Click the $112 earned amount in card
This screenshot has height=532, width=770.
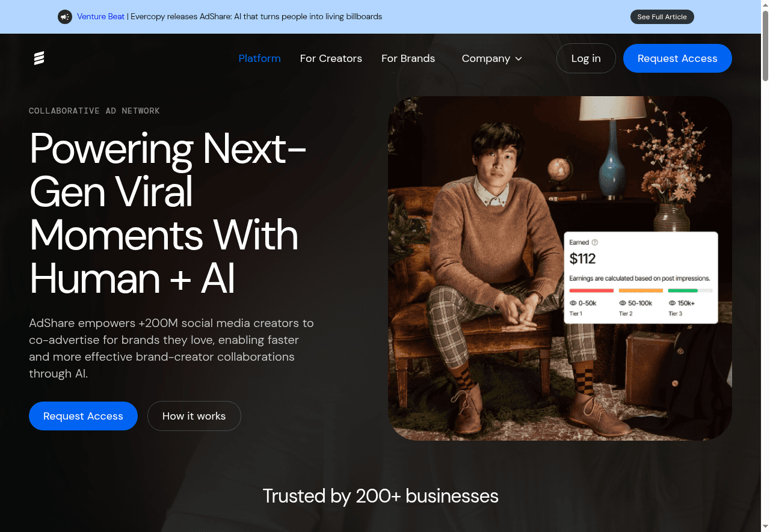click(582, 259)
